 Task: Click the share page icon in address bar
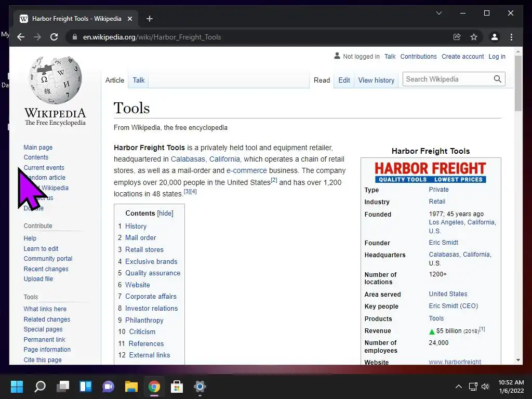(x=457, y=37)
